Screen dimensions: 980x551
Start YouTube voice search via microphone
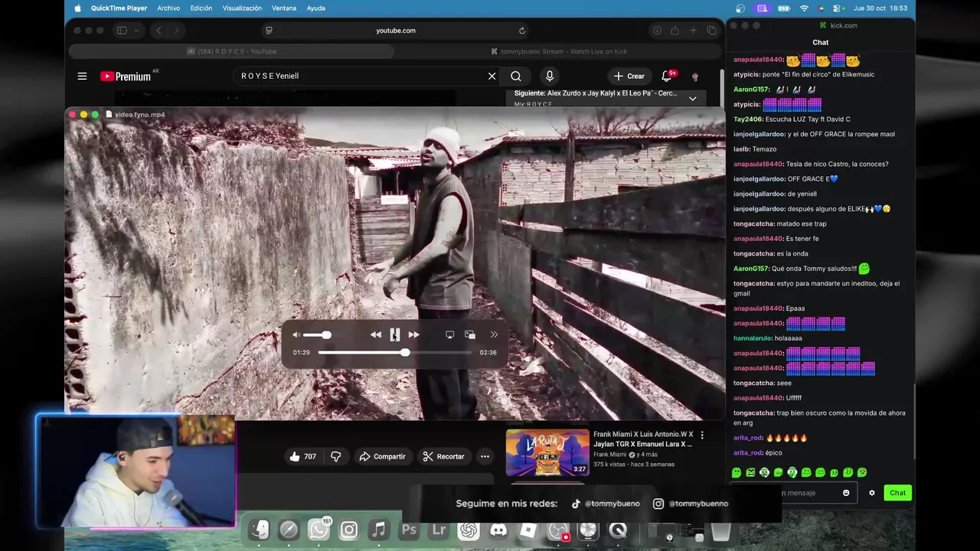click(x=550, y=76)
